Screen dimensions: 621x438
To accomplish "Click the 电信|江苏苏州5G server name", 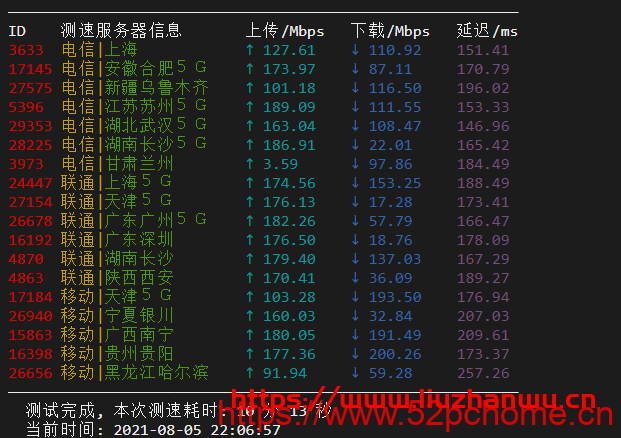I will point(134,107).
